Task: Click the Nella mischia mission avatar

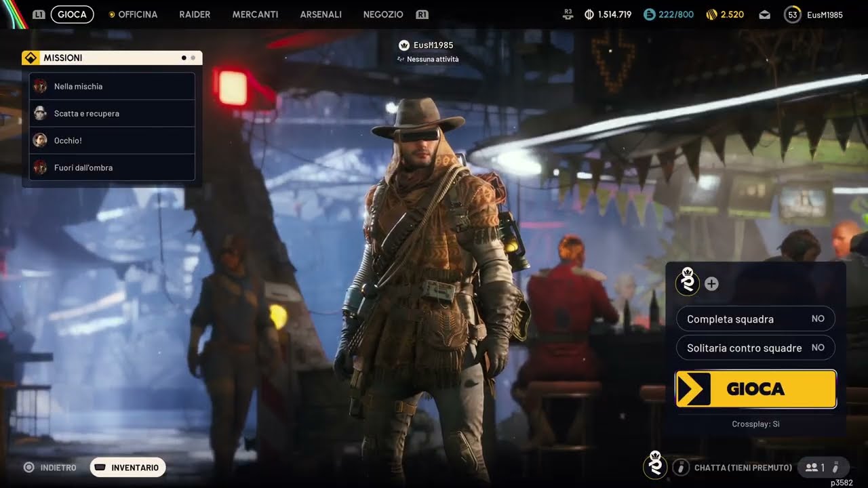Action: [40, 86]
